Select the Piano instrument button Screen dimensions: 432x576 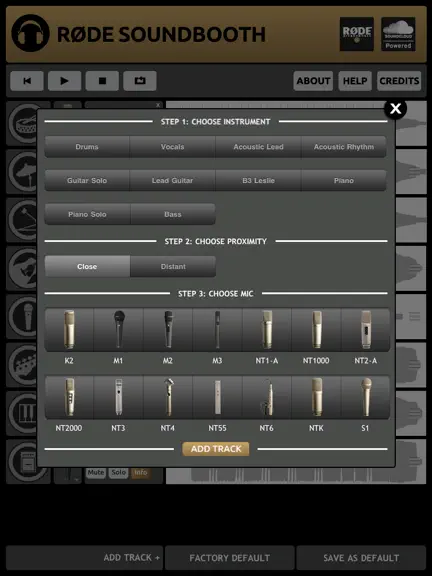click(x=344, y=180)
